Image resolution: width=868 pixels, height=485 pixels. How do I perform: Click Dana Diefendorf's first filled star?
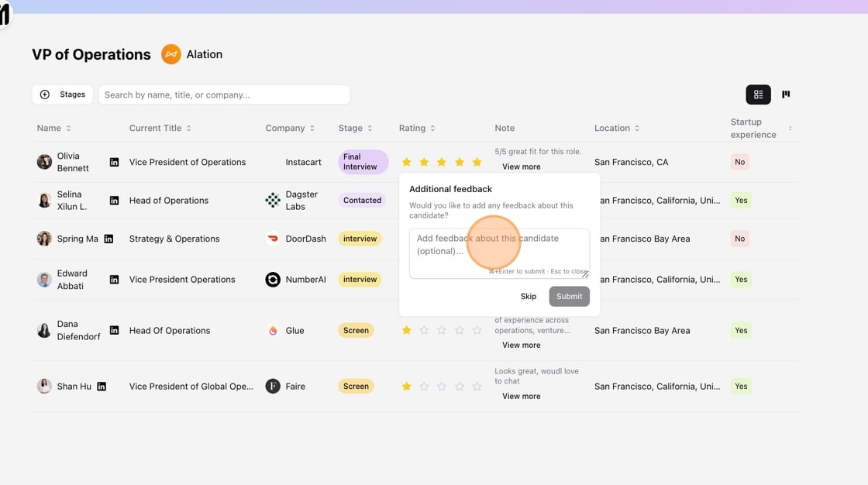[x=406, y=331]
